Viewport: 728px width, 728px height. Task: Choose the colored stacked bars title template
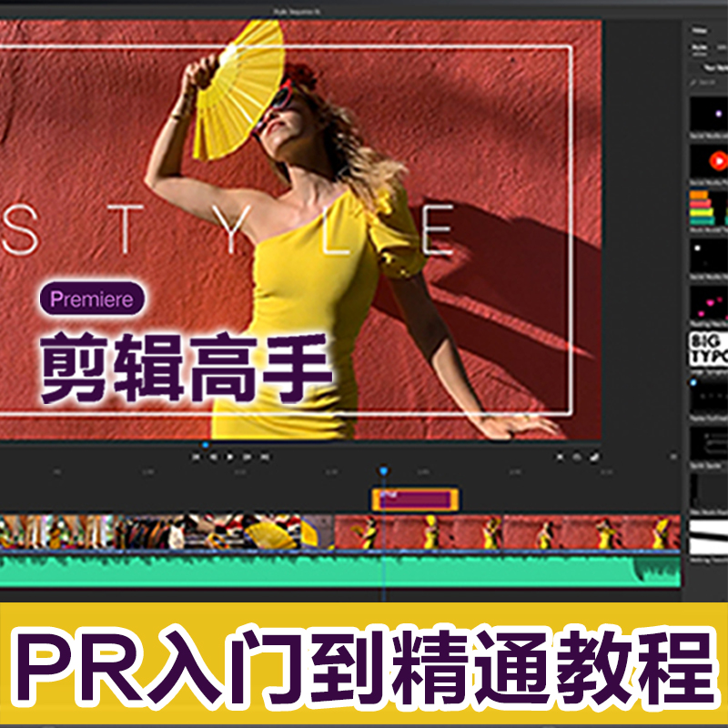709,208
